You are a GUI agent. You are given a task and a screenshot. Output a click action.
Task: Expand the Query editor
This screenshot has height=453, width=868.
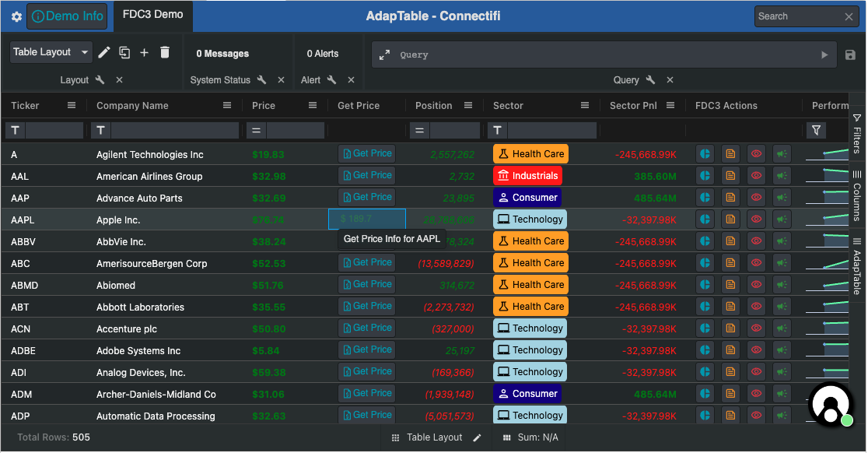tap(384, 54)
